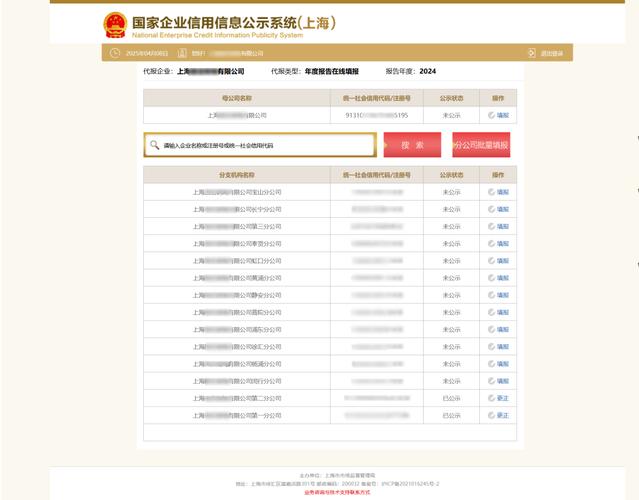The width and height of the screenshot is (639, 500).
Task: Click the branch name ending 静安分公司
Action: pyautogui.click(x=237, y=295)
